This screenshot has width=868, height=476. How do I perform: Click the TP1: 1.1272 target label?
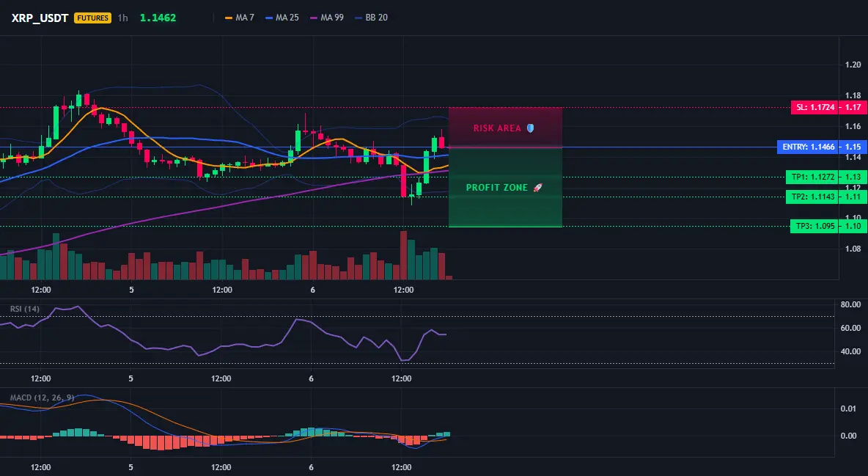(x=812, y=177)
